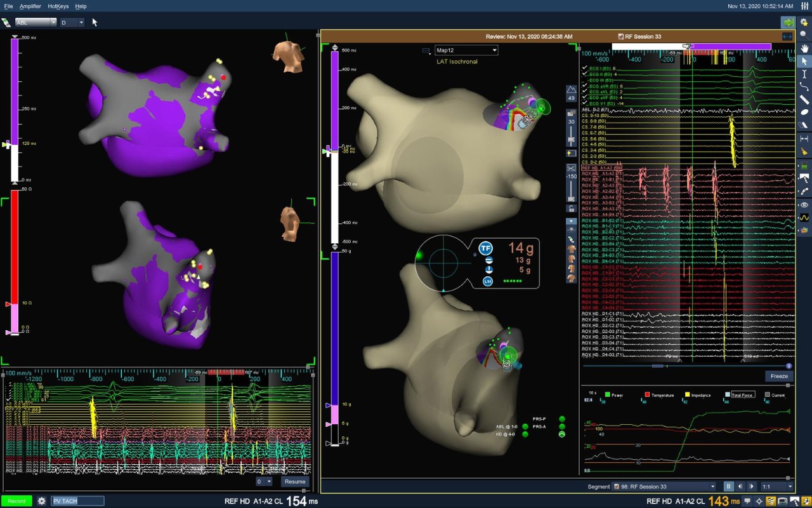Open the mixer settings icon near the clock
812x508 pixels.
[x=804, y=6]
